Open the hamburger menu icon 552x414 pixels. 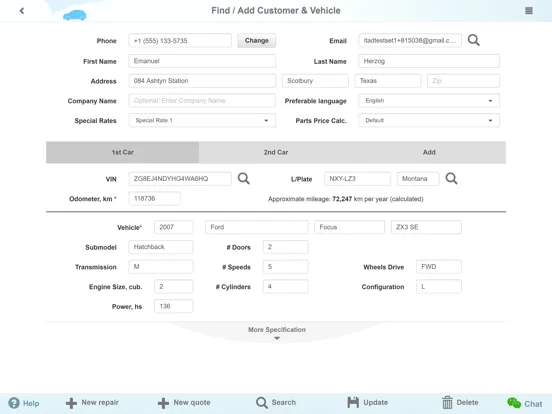tap(529, 11)
